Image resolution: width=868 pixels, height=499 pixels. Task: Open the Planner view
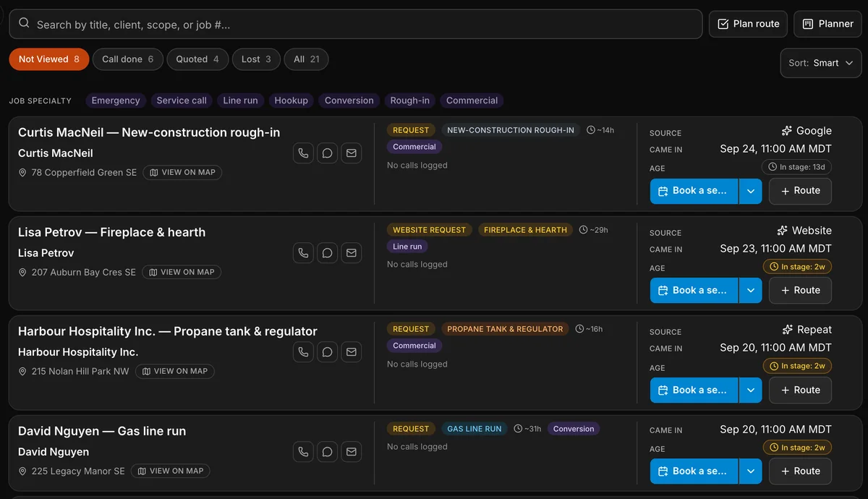(x=827, y=24)
